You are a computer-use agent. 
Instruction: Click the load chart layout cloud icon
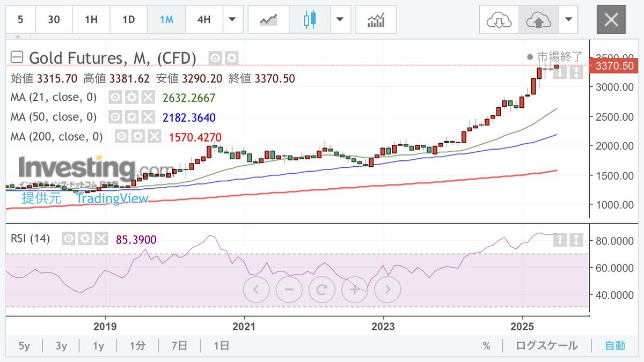(x=499, y=20)
